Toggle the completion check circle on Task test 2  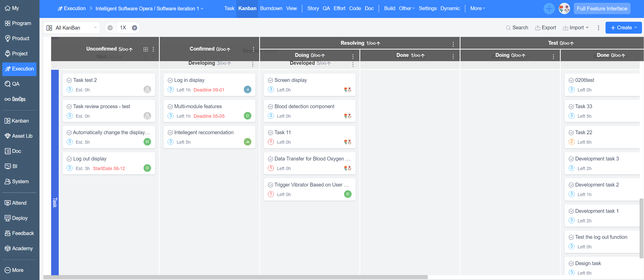point(69,80)
